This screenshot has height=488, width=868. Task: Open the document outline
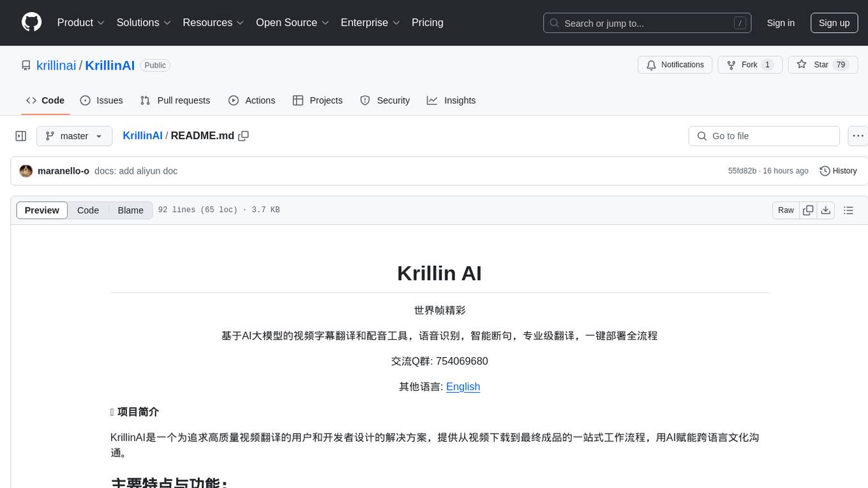848,210
